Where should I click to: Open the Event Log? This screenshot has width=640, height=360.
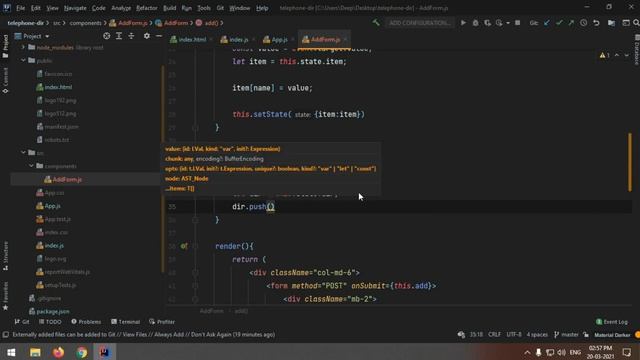tap(611, 322)
